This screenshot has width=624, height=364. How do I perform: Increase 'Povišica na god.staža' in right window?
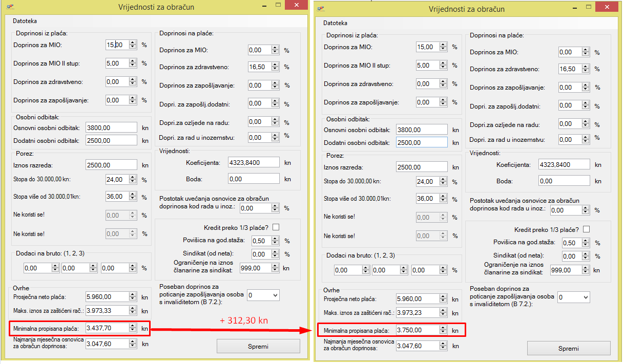click(x=586, y=241)
